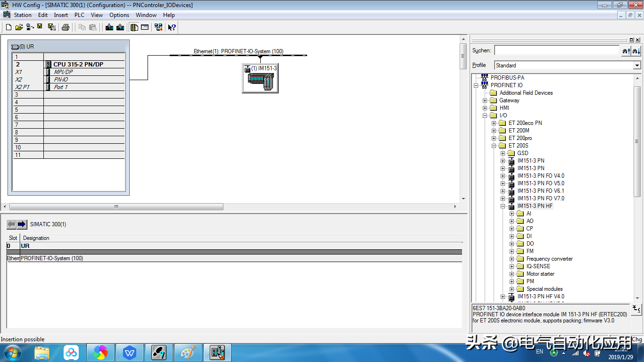Open the WPS taskbar icon
This screenshot has height=362, width=644.
tap(130, 353)
